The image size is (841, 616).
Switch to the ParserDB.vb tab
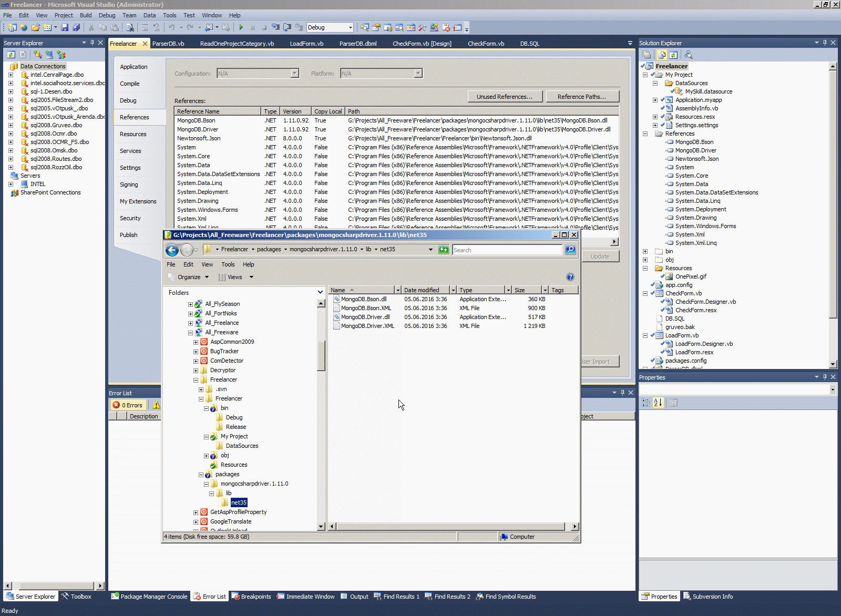point(168,44)
